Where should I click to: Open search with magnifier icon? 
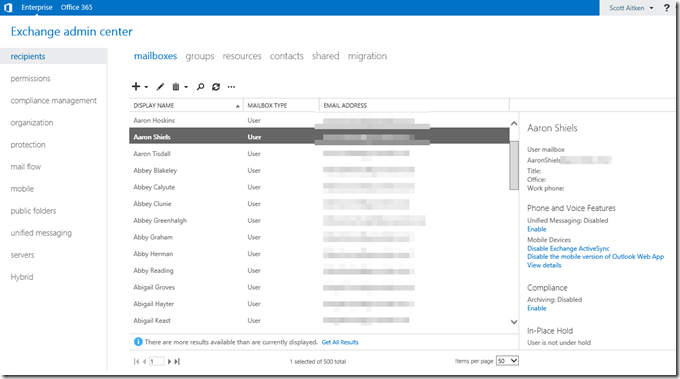pos(200,87)
